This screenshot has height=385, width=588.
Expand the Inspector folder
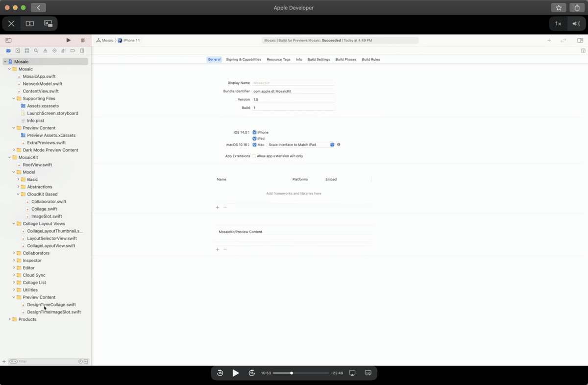pyautogui.click(x=14, y=261)
